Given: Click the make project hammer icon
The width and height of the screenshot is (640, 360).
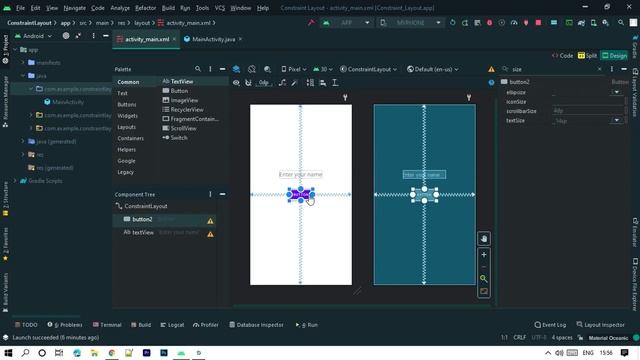Looking at the screenshot, I should [311, 23].
